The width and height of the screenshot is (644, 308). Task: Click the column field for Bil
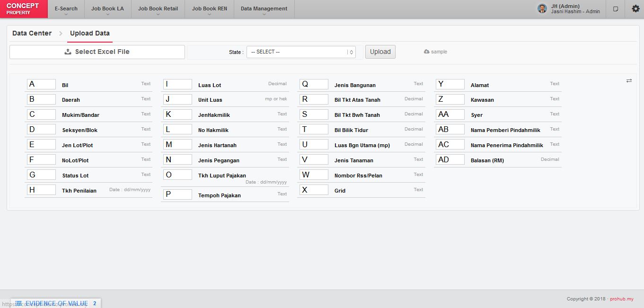pos(41,84)
